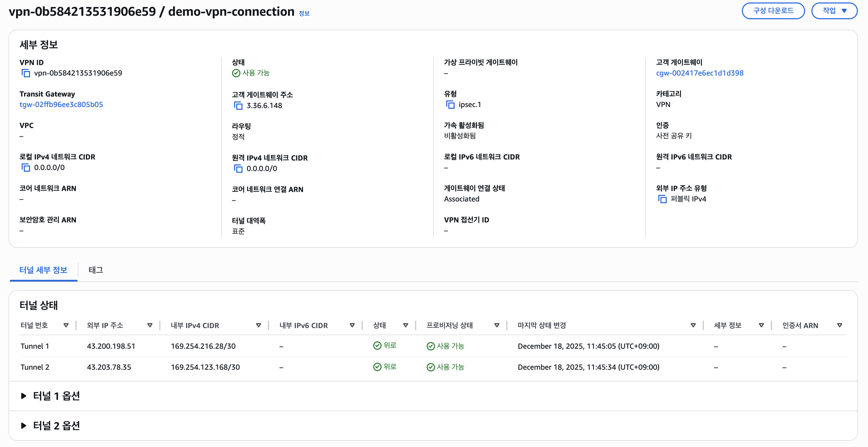The height and width of the screenshot is (447, 868).
Task: Copy remote IPv4 network CIDR
Action: tap(238, 169)
